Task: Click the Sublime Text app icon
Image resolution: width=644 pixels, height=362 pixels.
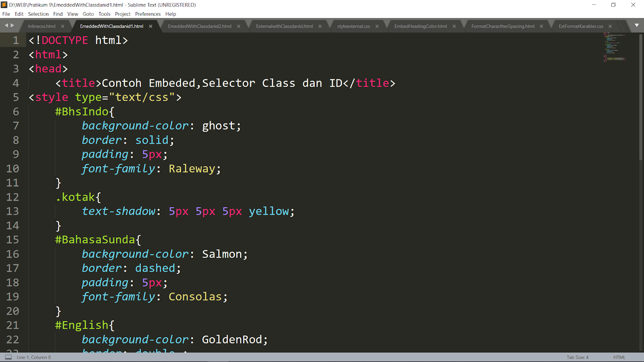Action: click(4, 5)
